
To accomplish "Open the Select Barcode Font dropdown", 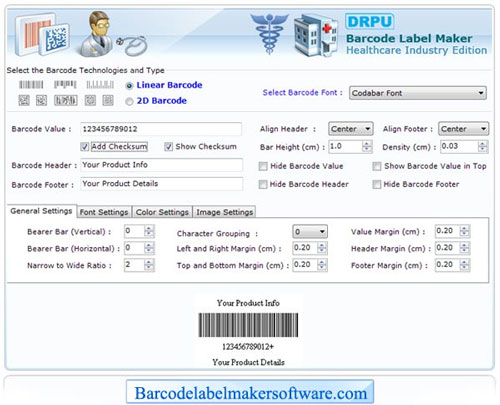I will click(418, 93).
